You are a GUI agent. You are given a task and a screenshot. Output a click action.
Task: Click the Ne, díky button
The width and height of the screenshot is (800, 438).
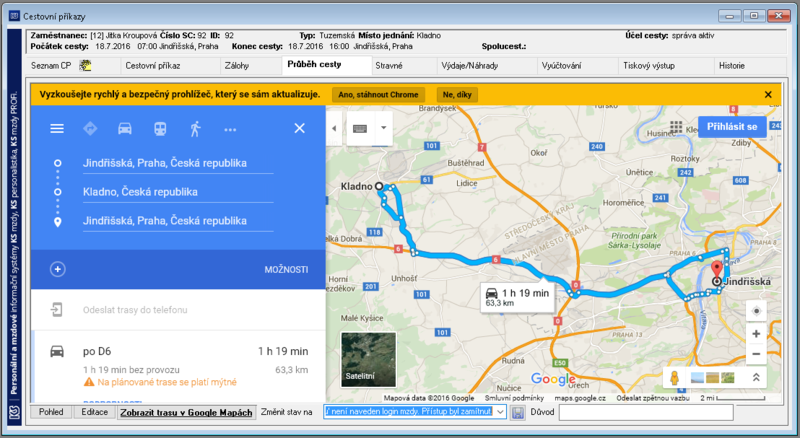[x=457, y=94]
